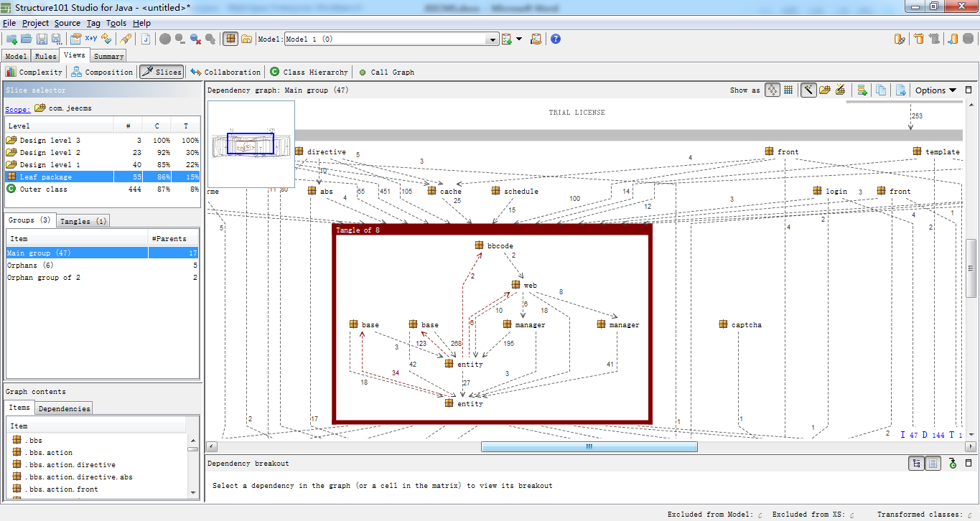Open the Collaboration view
Screen dimensions: 980x521
point(225,72)
